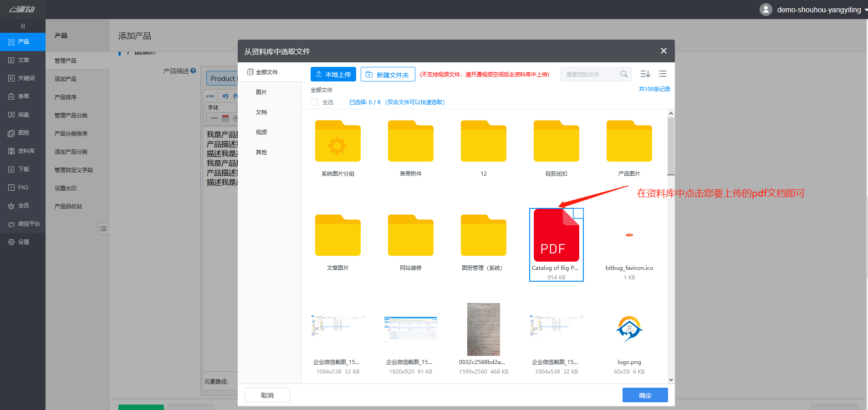The height and width of the screenshot is (410, 868).
Task: Open the 文章 section in sidebar
Action: (x=23, y=60)
